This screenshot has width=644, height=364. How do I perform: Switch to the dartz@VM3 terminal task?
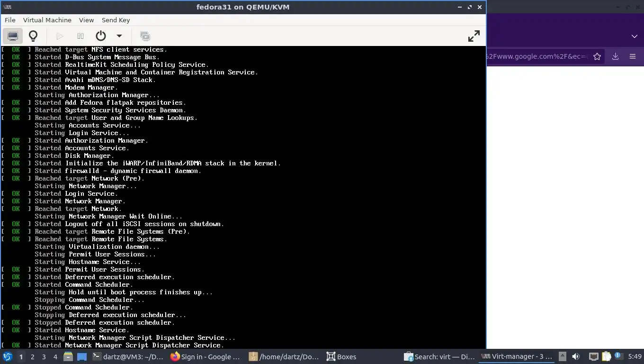pos(128,357)
